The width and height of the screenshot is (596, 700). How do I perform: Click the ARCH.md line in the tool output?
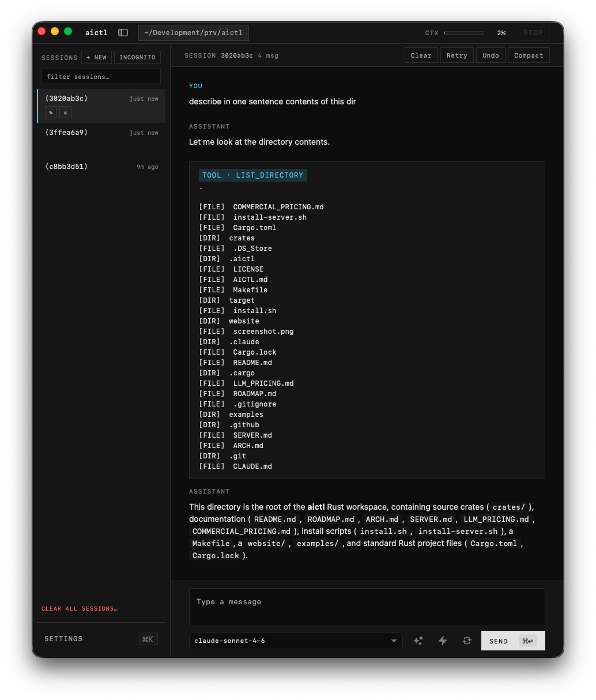point(231,446)
